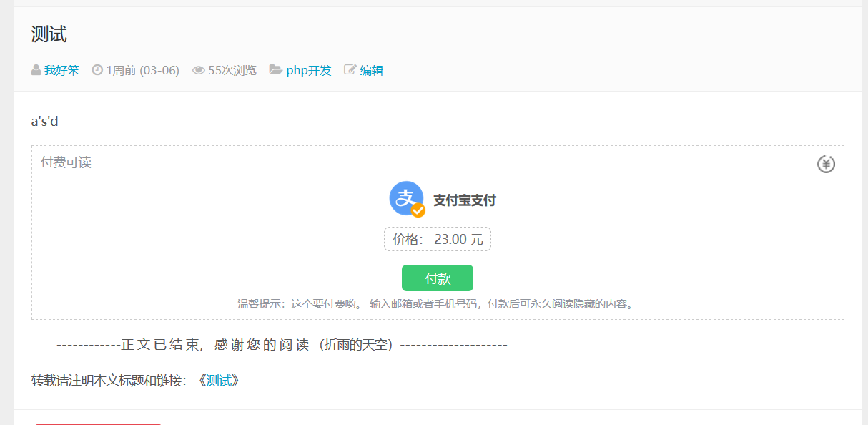Image resolution: width=868 pixels, height=425 pixels.
Task: Click the 编辑 edit link
Action: (x=371, y=70)
